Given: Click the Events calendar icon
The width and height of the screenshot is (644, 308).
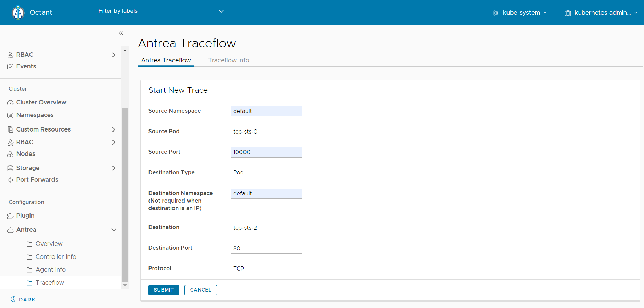Looking at the screenshot, I should coord(10,66).
